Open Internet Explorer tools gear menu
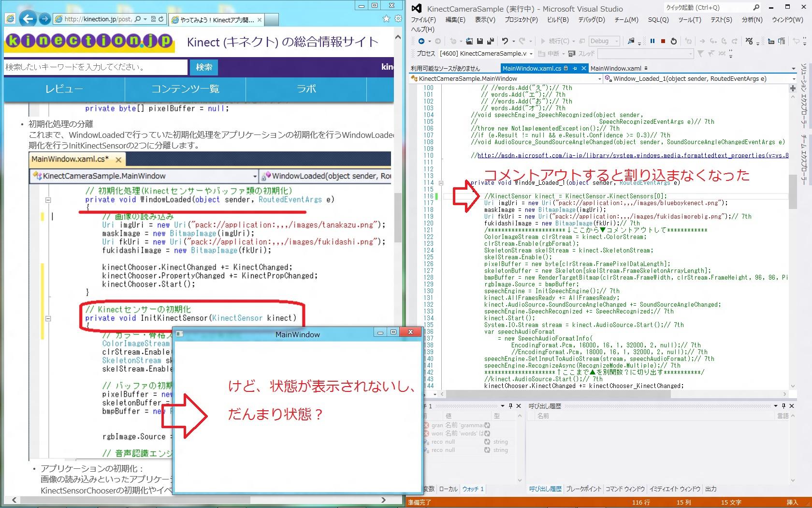Viewport: 812px width, 508px height. point(398,19)
